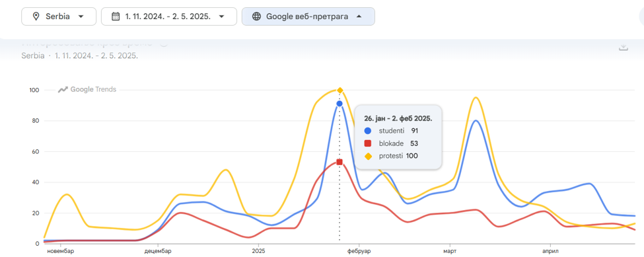Click the Google Trends logo on chart
The image size is (644, 257).
[87, 89]
